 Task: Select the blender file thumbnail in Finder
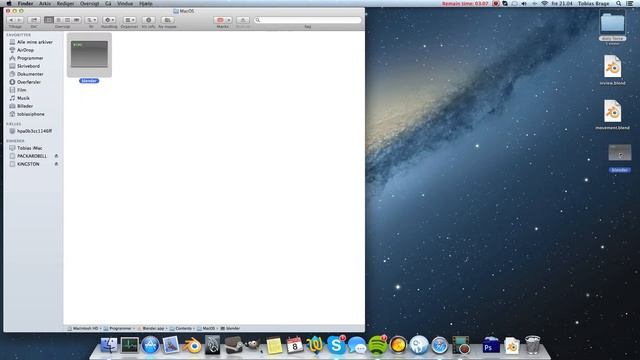tap(89, 54)
